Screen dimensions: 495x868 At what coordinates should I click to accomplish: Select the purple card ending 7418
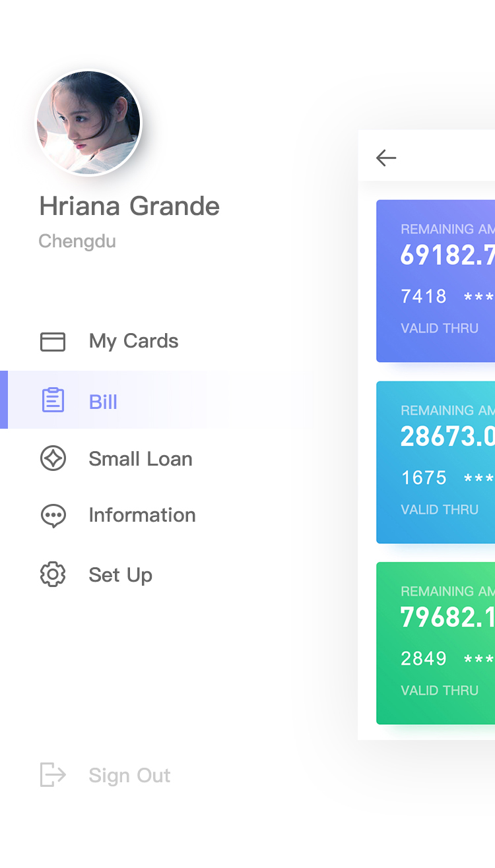coord(436,281)
